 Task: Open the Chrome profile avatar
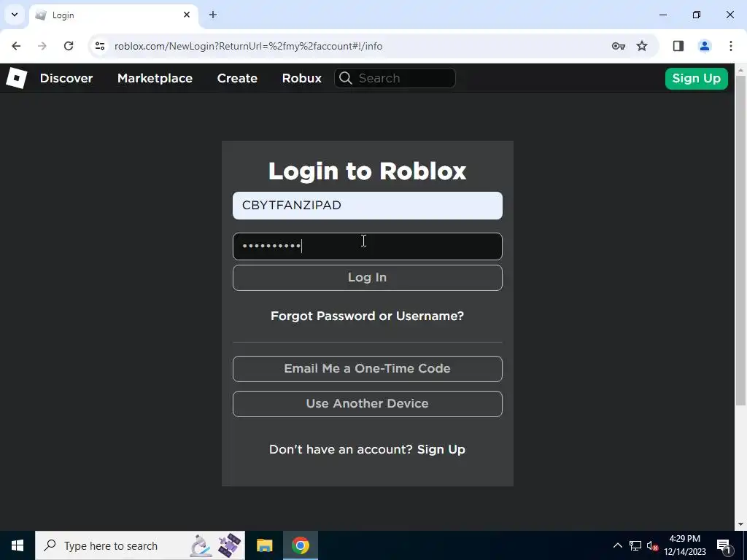(x=705, y=46)
